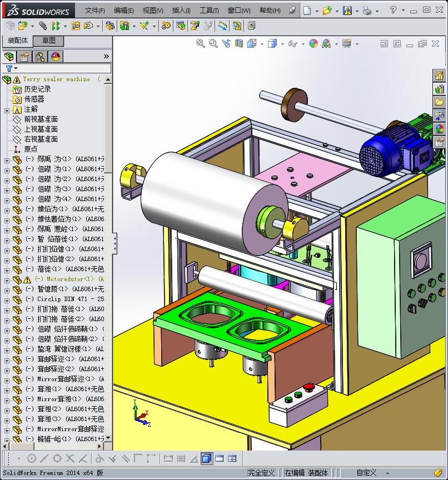Click Zoom to Fit magnifier icon

201,43
